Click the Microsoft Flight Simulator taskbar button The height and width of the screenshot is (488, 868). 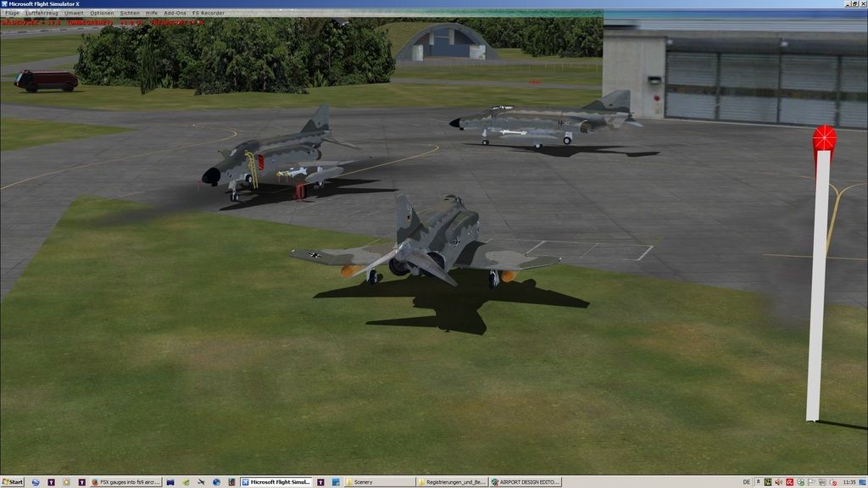[276, 482]
